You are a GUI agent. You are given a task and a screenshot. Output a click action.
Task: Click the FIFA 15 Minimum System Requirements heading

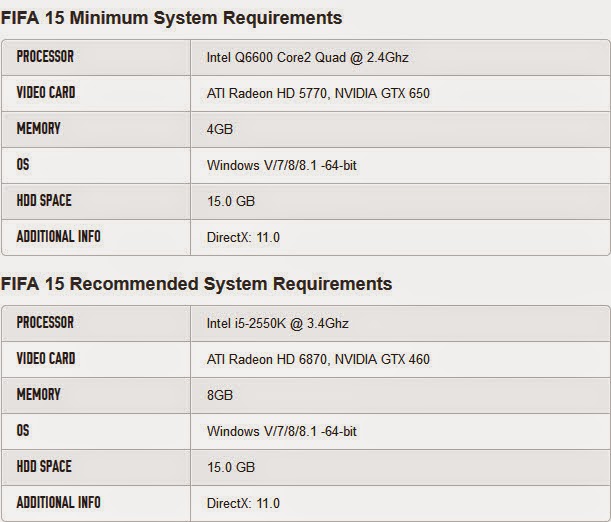pos(171,18)
